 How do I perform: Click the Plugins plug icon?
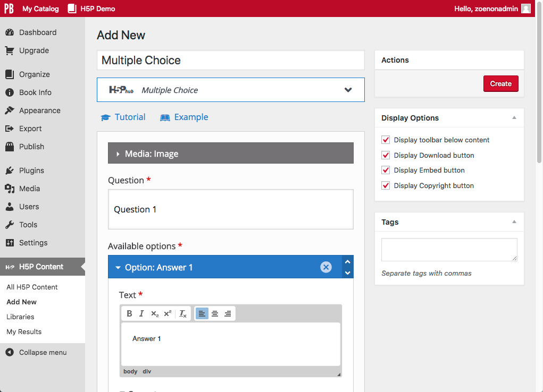[10, 171]
